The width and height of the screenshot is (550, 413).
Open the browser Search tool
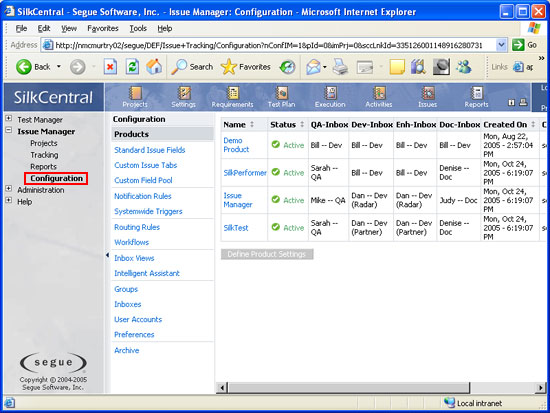192,67
